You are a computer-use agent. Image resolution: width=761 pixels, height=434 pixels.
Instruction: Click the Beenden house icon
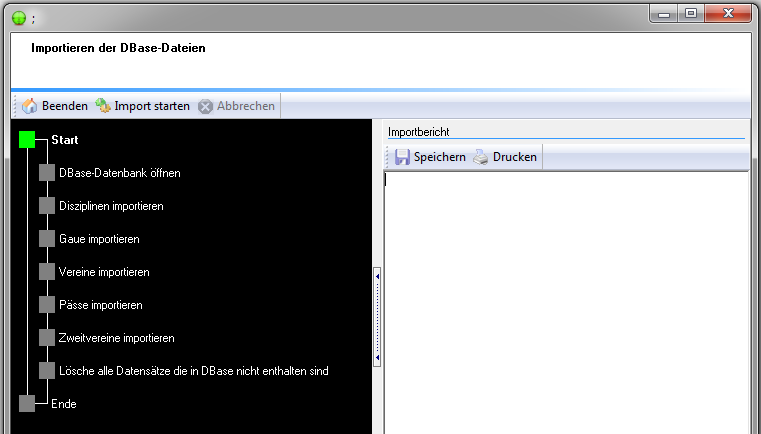pos(30,106)
